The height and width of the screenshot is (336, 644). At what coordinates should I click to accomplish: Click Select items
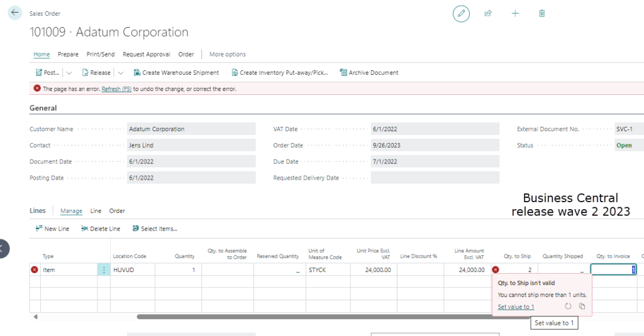(155, 229)
